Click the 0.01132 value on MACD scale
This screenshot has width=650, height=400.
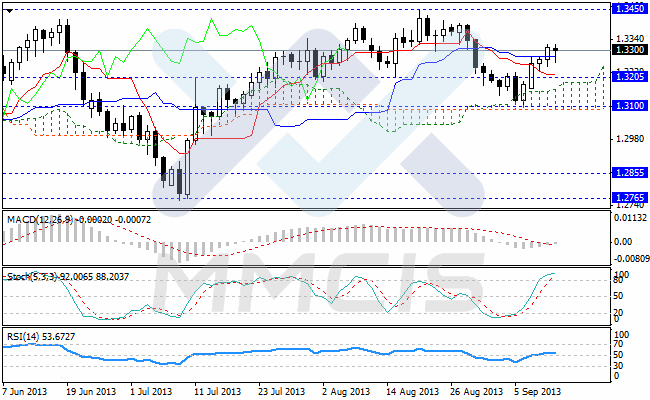pos(629,216)
